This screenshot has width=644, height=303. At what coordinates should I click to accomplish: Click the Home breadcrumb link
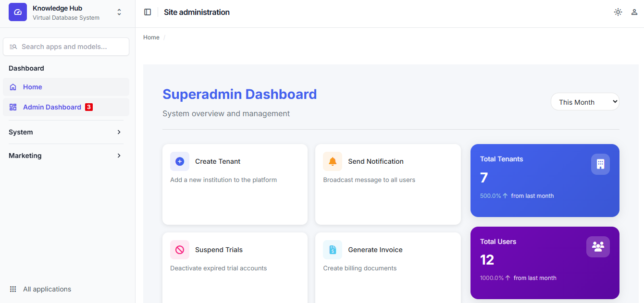point(151,37)
